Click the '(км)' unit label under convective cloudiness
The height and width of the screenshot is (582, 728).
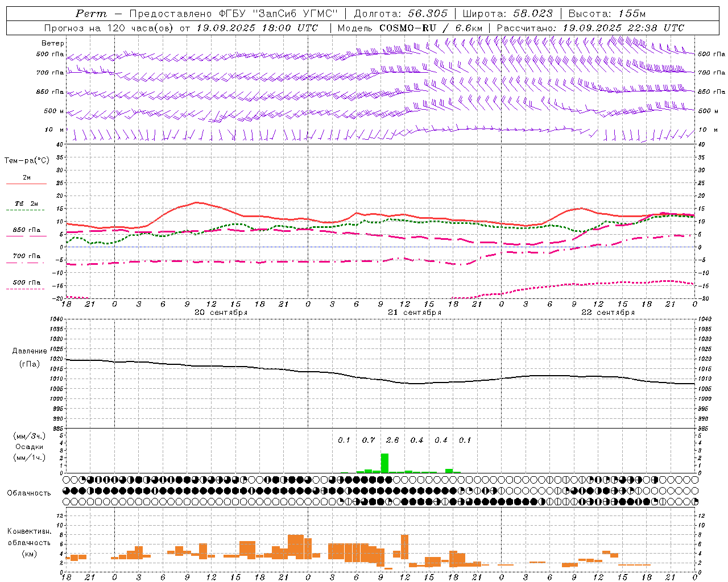coord(29,554)
